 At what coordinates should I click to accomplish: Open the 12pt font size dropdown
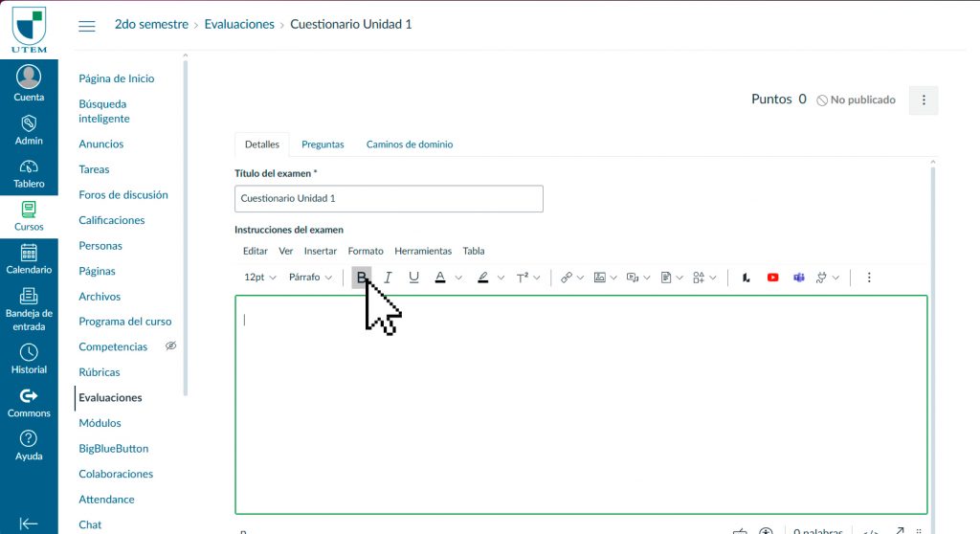259,278
